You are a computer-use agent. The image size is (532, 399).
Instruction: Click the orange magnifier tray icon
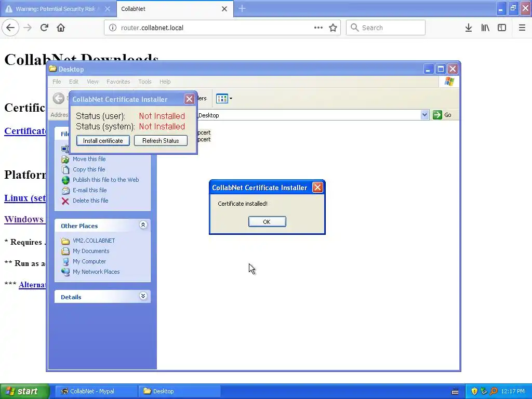(494, 391)
